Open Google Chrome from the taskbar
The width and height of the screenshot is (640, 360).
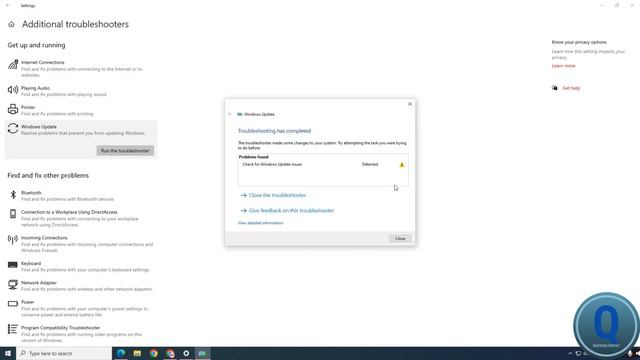click(153, 353)
